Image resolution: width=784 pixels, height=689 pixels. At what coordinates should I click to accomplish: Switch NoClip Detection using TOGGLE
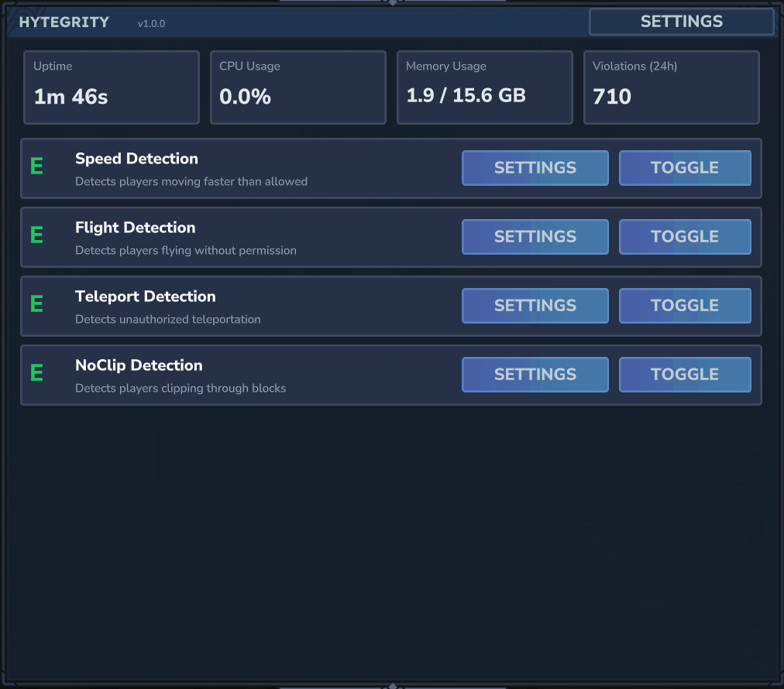[685, 375]
